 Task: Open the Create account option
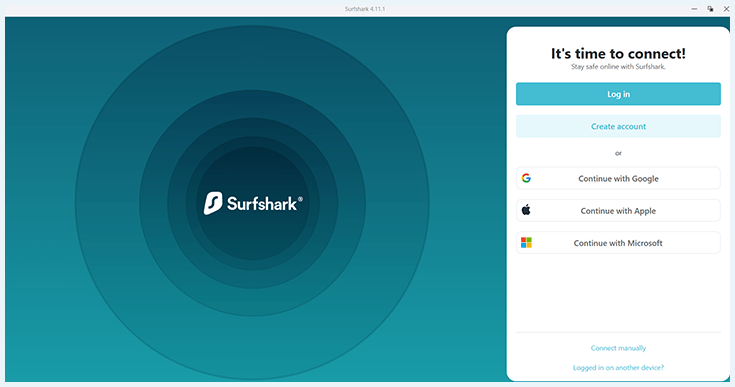(618, 126)
